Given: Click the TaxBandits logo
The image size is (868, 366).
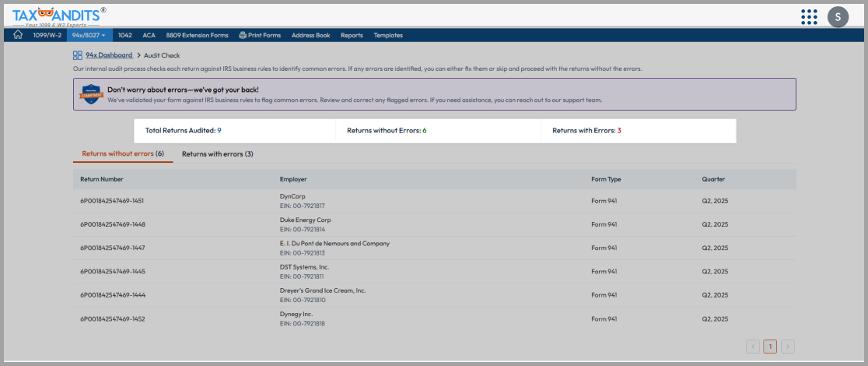Looking at the screenshot, I should (59, 16).
